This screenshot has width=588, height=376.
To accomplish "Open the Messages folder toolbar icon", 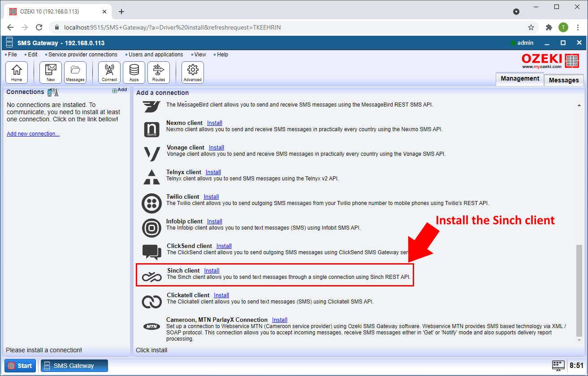I will (x=75, y=73).
